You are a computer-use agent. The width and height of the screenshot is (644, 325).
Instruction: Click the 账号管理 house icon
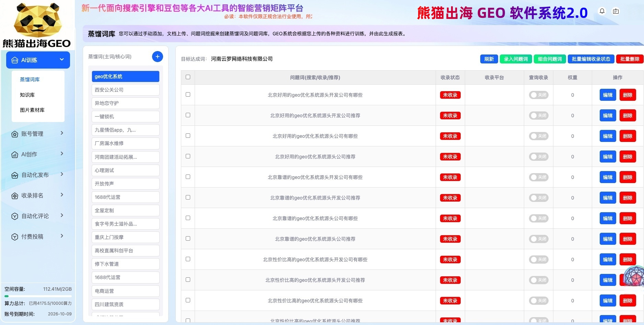tap(15, 134)
